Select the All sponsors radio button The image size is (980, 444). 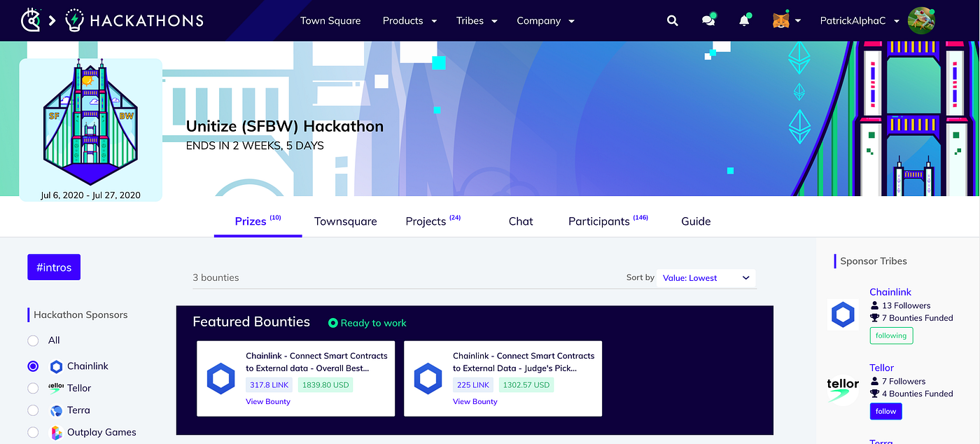pos(33,340)
